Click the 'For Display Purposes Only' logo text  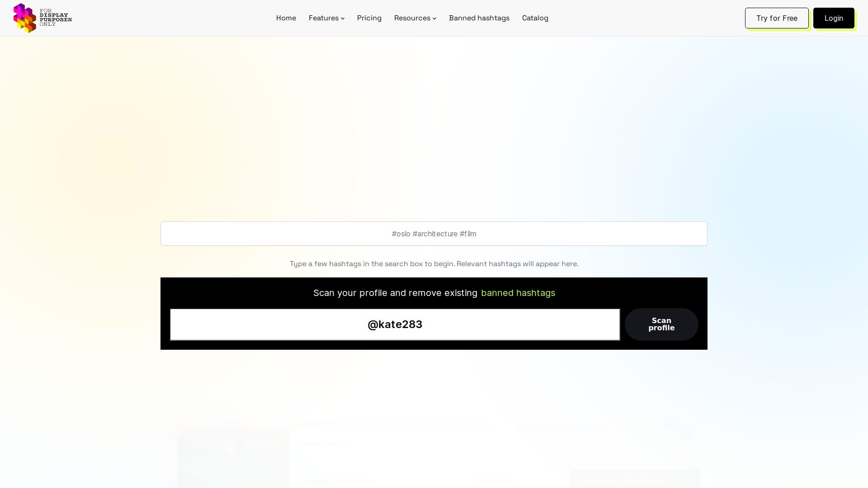(55, 18)
